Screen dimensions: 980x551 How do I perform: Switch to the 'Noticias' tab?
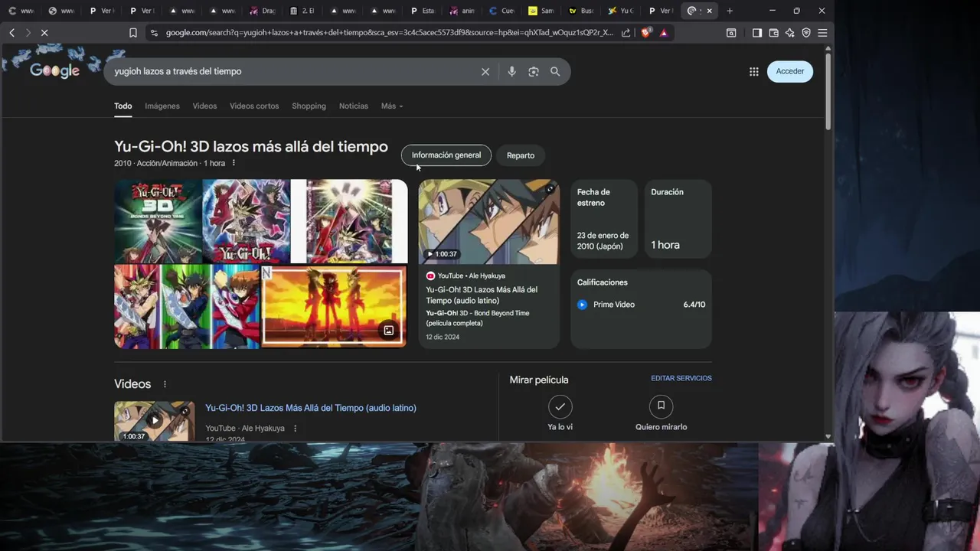[x=354, y=106]
